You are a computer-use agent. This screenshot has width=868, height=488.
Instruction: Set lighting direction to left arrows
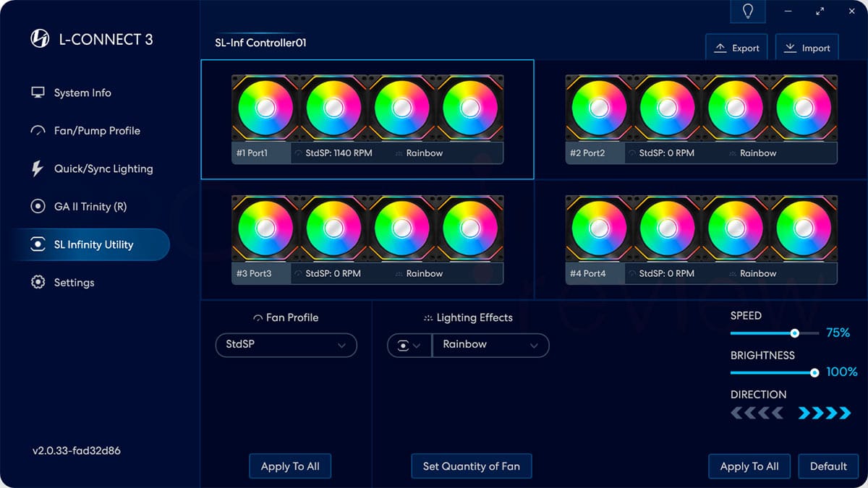(757, 414)
